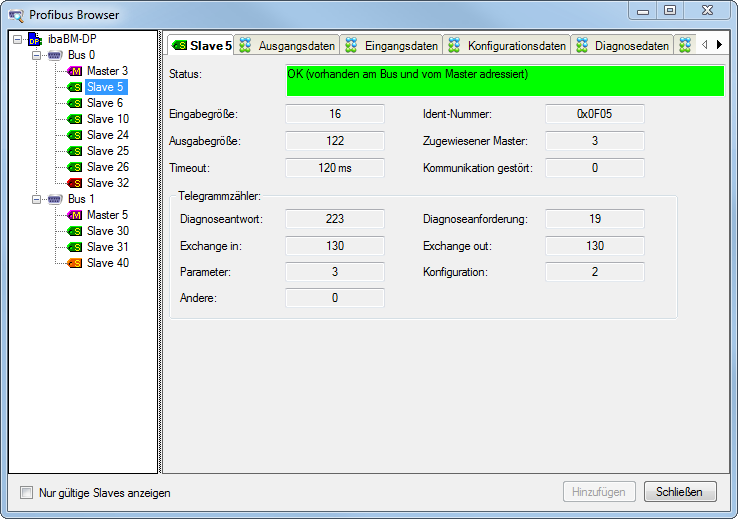Select Slave 40 under Bus 1

(x=108, y=263)
